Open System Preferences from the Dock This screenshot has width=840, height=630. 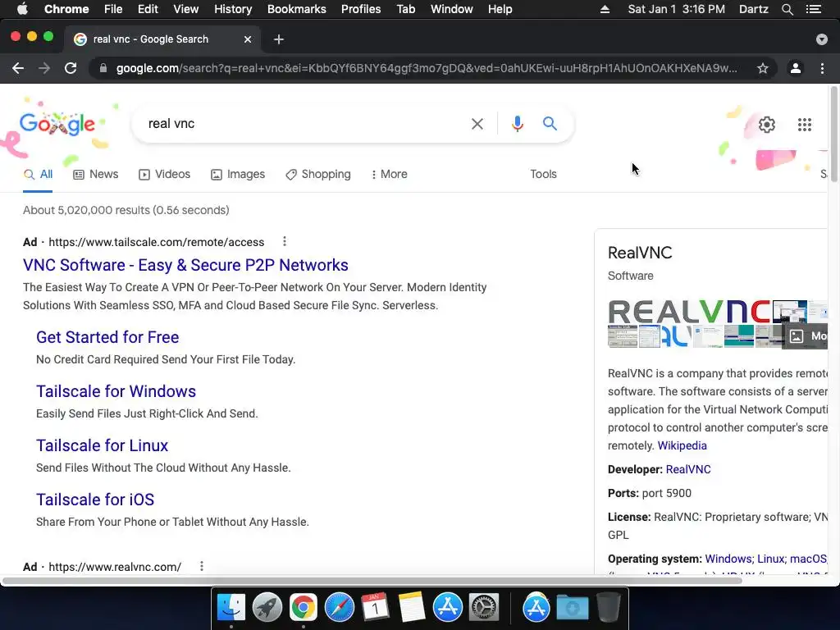484,608
